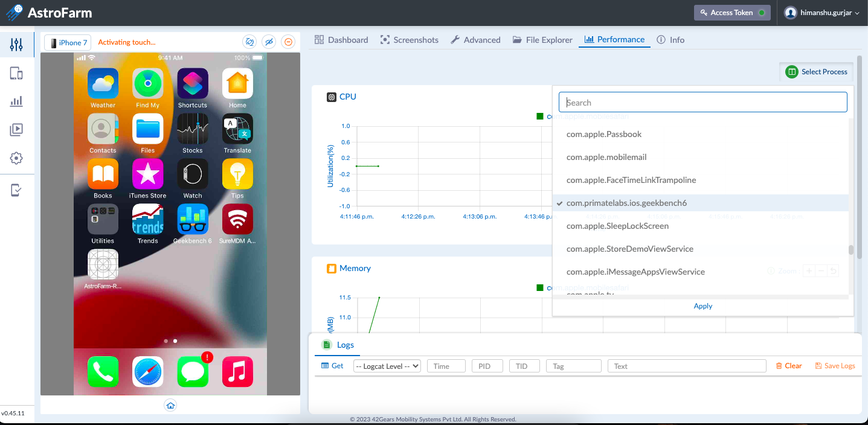Open the iPhone 7 device selector
Viewport: 868px width, 425px height.
[68, 42]
